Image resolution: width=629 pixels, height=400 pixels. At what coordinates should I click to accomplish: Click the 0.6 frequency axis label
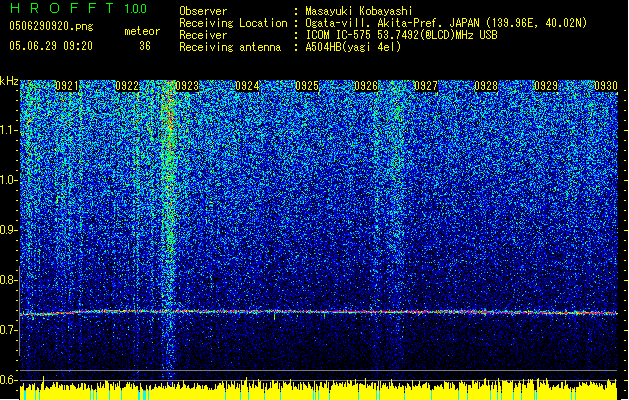9,380
